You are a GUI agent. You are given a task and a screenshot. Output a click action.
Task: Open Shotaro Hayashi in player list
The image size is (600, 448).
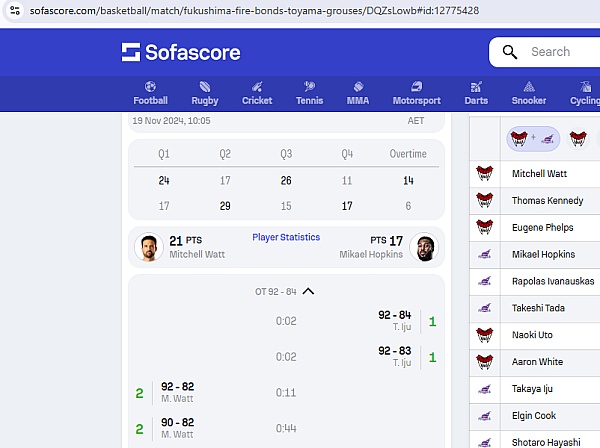pos(546,442)
